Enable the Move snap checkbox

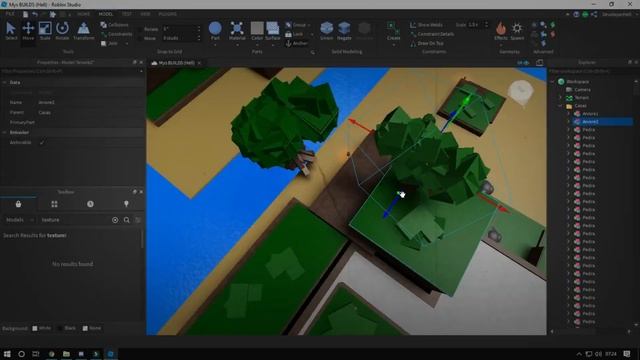pos(140,38)
